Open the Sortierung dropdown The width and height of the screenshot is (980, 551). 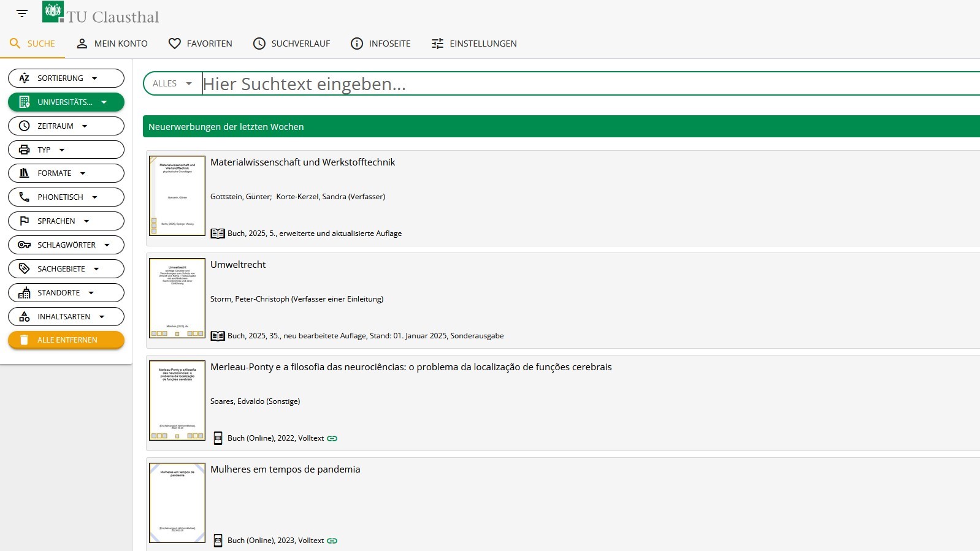point(66,78)
